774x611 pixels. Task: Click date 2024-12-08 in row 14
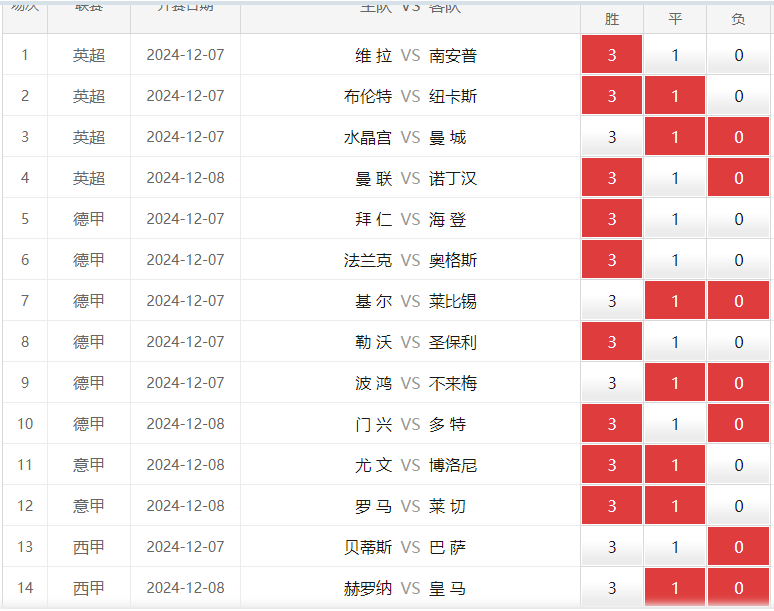click(186, 587)
